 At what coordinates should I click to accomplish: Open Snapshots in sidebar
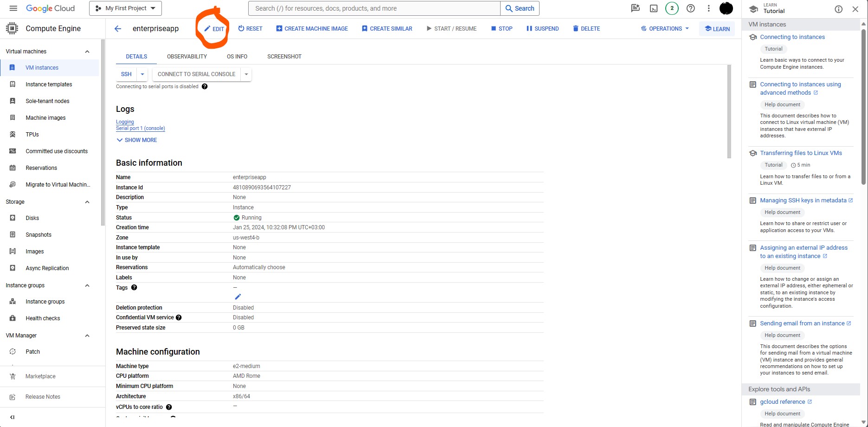tap(50, 235)
